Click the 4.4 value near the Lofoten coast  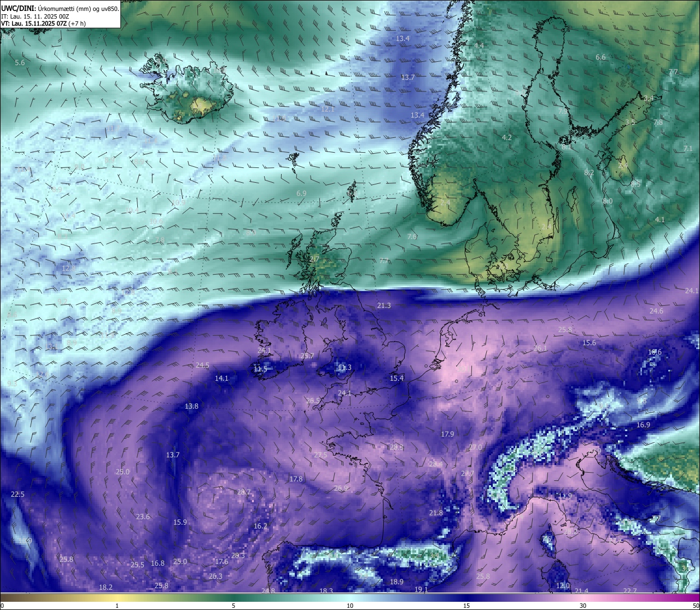click(x=479, y=45)
